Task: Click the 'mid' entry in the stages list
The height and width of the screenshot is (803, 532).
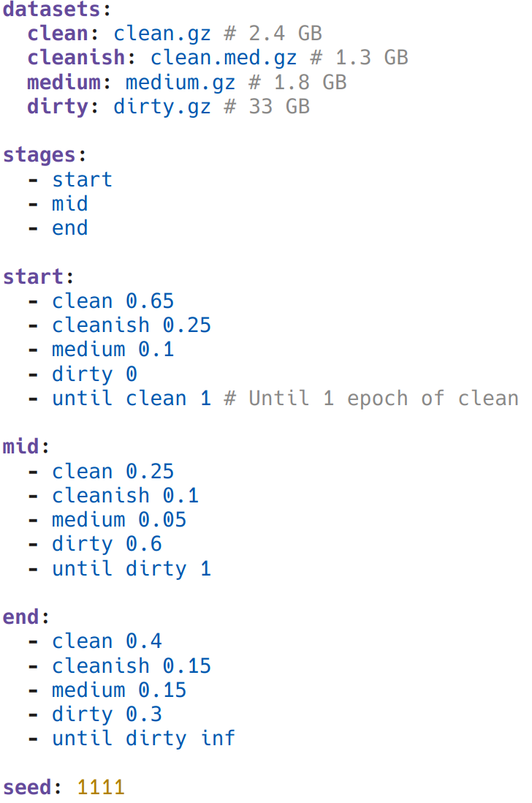Action: [x=69, y=203]
